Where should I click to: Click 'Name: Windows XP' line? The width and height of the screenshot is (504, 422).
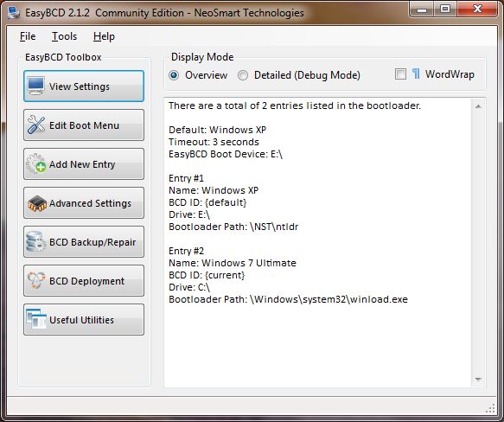pyautogui.click(x=214, y=190)
